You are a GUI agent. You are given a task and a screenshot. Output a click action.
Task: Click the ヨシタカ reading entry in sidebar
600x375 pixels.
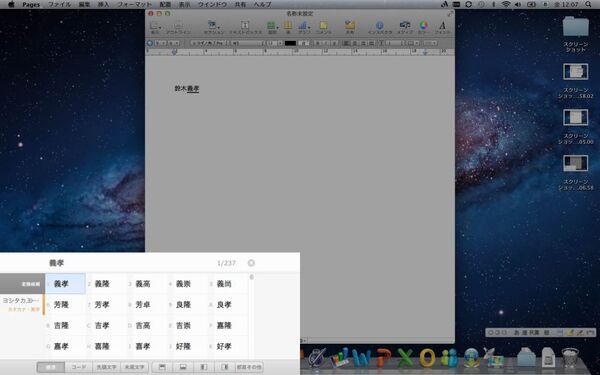tap(22, 304)
